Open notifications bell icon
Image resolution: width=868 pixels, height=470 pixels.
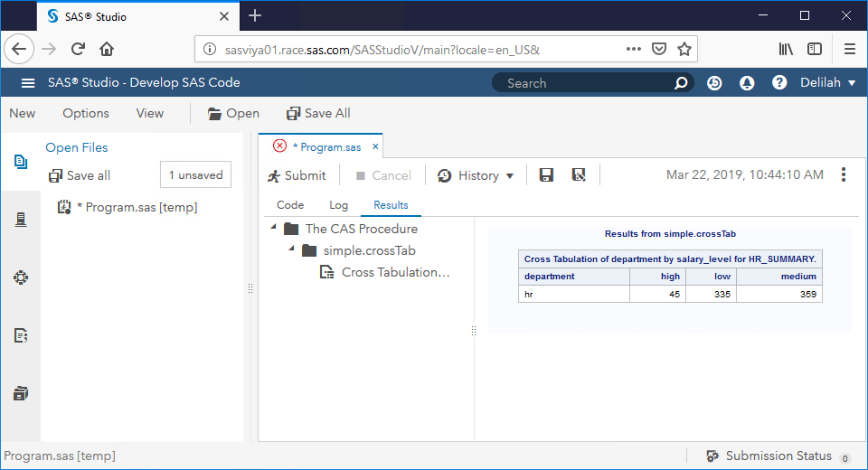(x=747, y=83)
